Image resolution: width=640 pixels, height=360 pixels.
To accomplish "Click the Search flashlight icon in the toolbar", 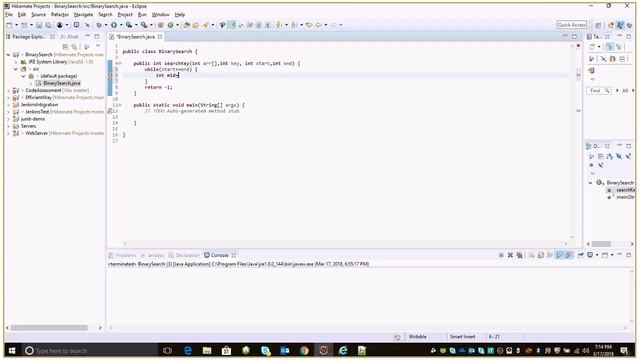I will pyautogui.click(x=206, y=25).
